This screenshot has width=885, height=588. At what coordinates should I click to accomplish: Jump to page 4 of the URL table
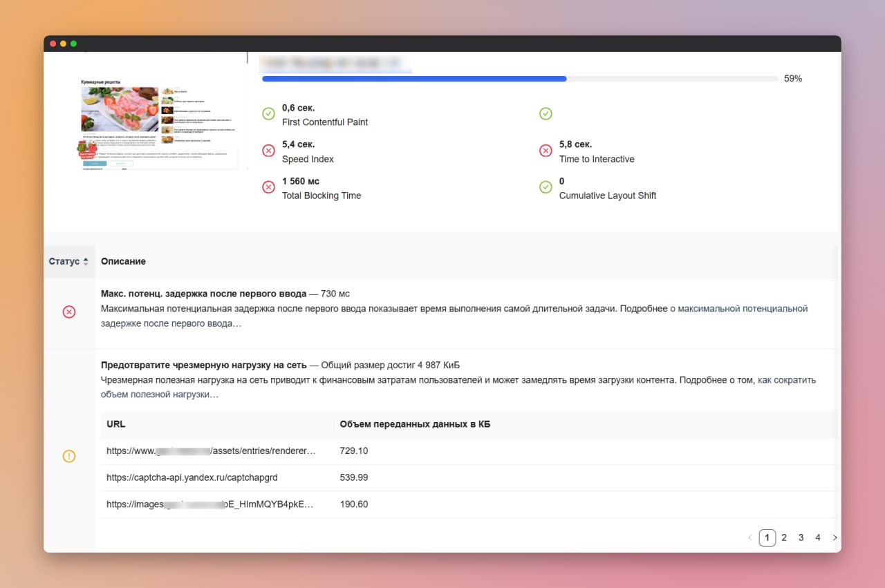coord(818,538)
